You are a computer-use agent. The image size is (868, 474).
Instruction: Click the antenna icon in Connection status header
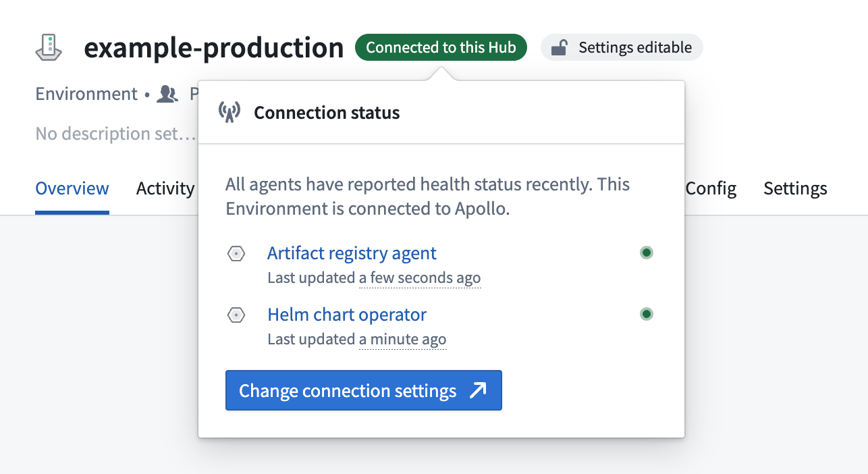229,112
